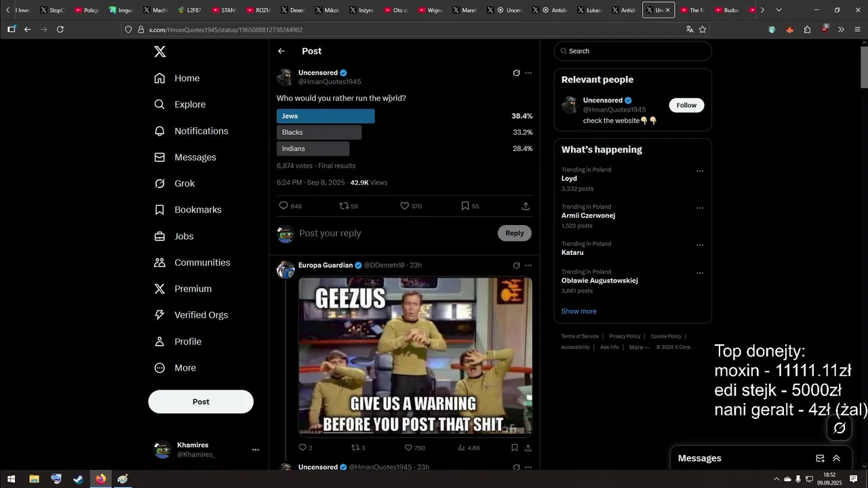Open Communities from the sidebar
868x488 pixels.
[192, 262]
